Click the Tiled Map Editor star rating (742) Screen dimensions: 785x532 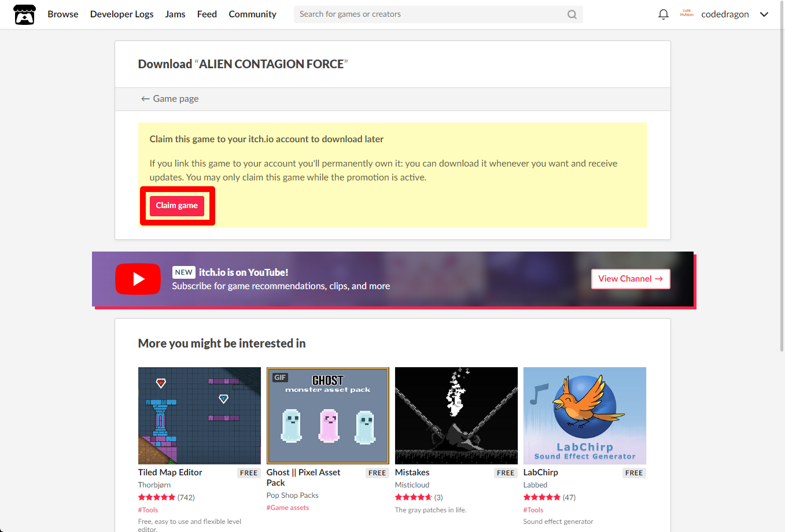pyautogui.click(x=167, y=497)
